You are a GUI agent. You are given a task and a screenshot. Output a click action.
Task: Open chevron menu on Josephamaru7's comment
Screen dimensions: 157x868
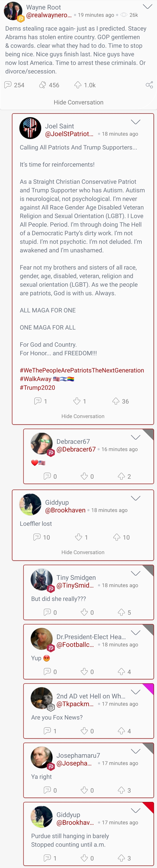tap(135, 751)
